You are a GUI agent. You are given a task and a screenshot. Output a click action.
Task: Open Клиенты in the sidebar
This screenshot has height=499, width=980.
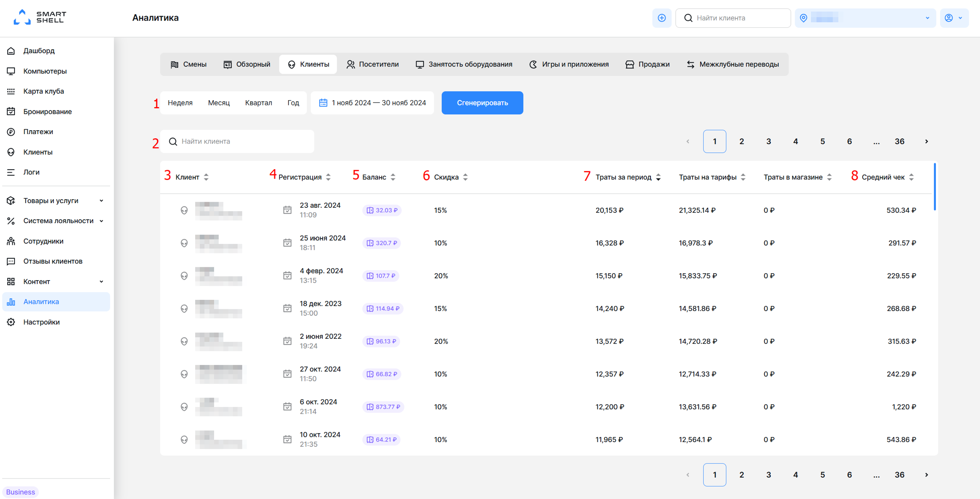tap(56, 152)
